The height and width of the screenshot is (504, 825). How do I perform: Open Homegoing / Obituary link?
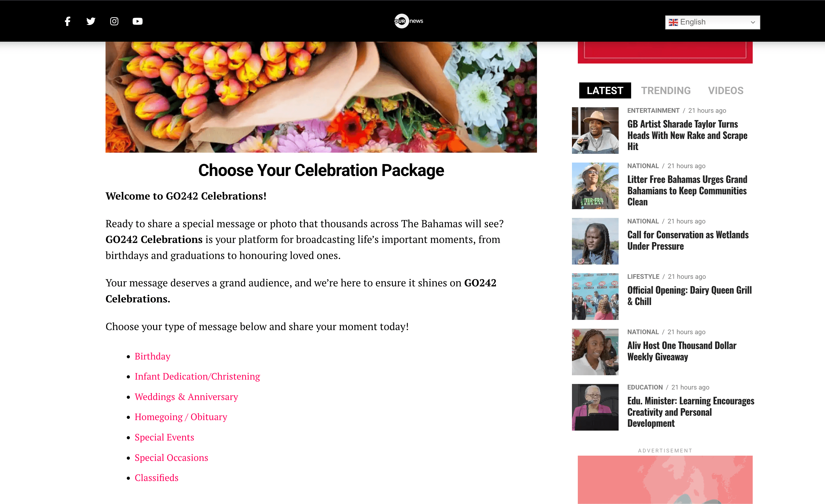pyautogui.click(x=181, y=417)
